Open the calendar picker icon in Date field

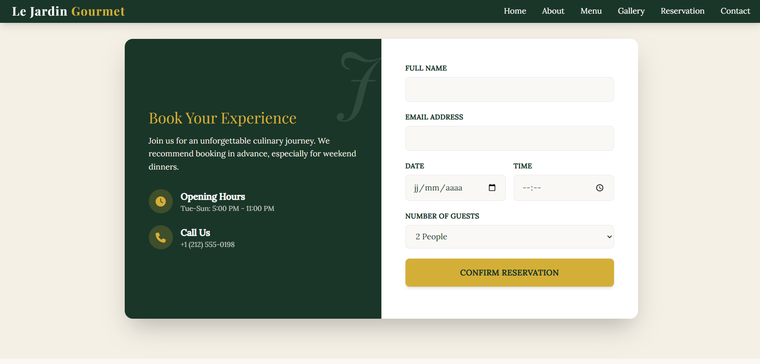pyautogui.click(x=492, y=188)
